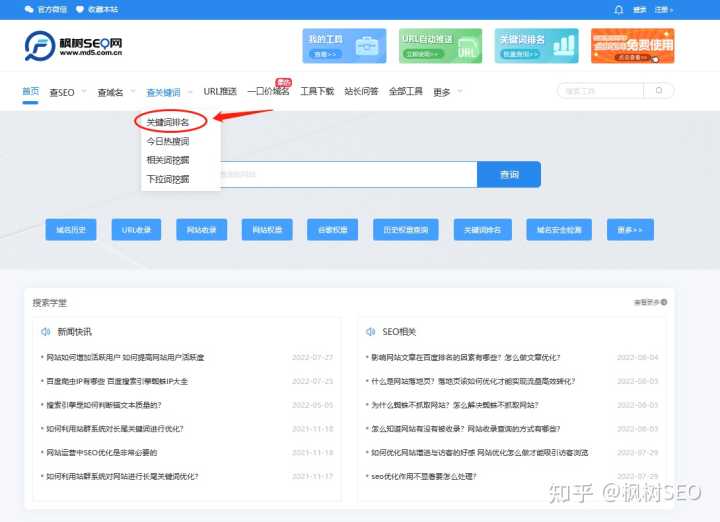Open article 如何利用站群系统对长尾关键词进行优化
Screen dimensions: 720x522
point(115,429)
